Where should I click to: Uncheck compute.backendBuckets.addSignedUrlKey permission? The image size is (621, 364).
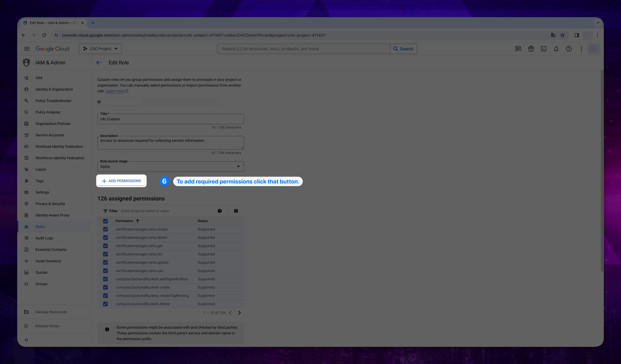tap(105, 279)
